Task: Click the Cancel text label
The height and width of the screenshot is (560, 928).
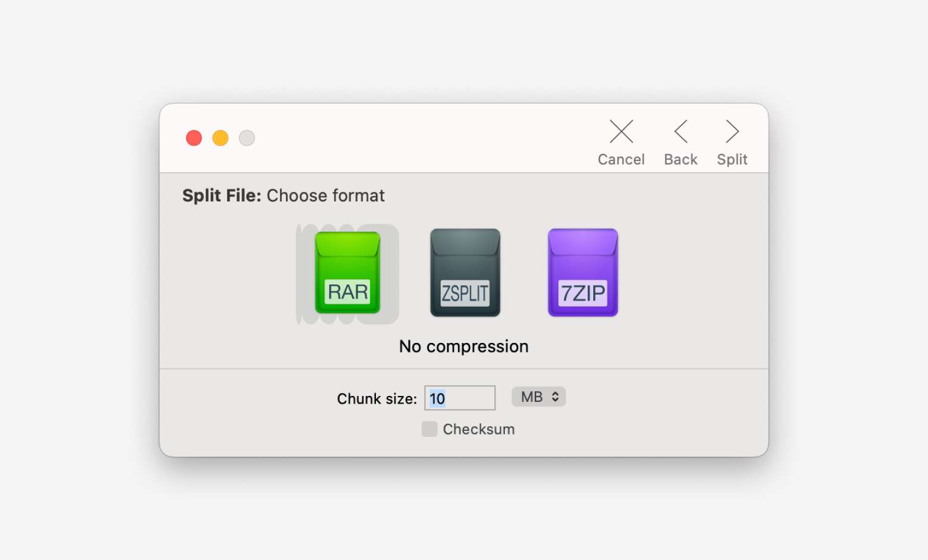Action: tap(621, 159)
